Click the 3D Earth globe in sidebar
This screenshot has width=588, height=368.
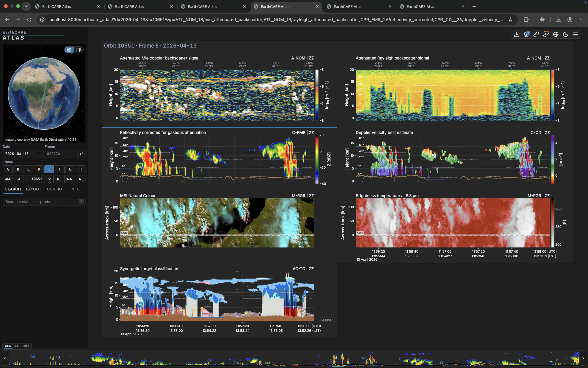pyautogui.click(x=44, y=94)
